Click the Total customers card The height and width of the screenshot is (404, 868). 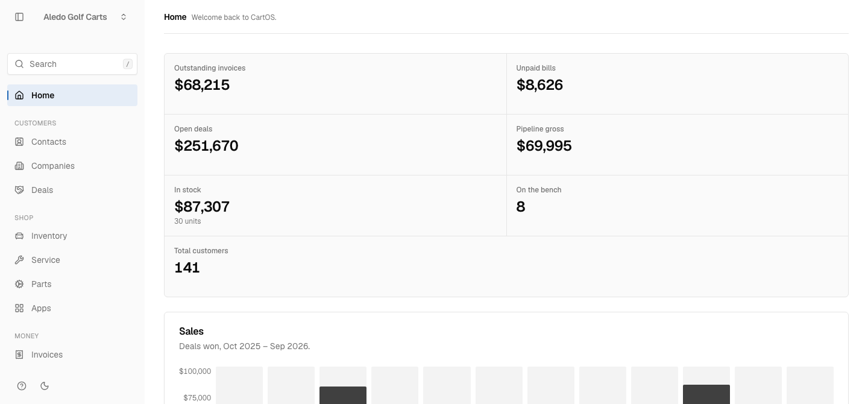506,267
